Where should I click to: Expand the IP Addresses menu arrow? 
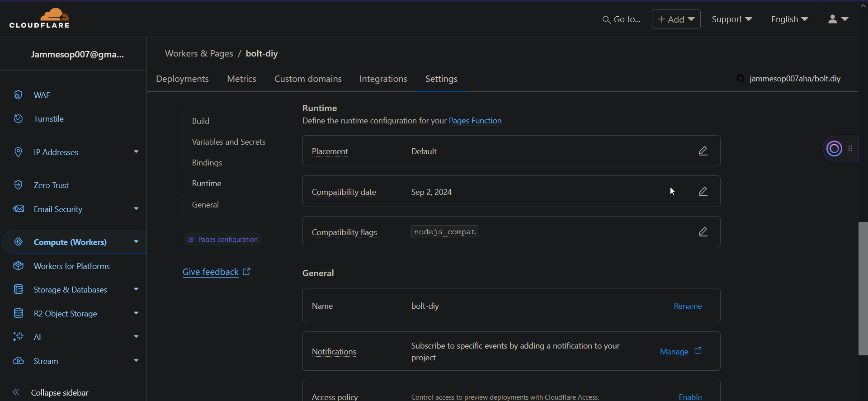point(136,151)
